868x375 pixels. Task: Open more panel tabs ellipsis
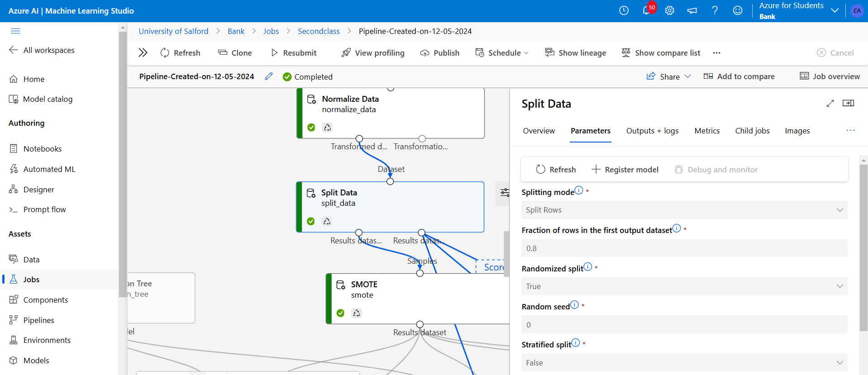click(850, 130)
